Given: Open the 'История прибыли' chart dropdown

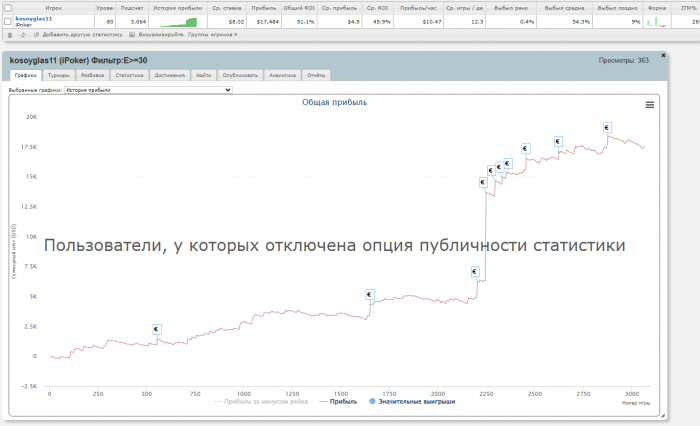Looking at the screenshot, I should 148,90.
